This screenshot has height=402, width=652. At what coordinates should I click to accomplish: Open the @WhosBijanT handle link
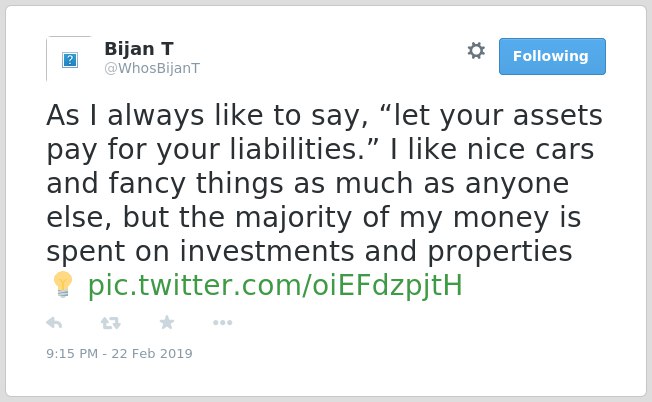pos(152,68)
